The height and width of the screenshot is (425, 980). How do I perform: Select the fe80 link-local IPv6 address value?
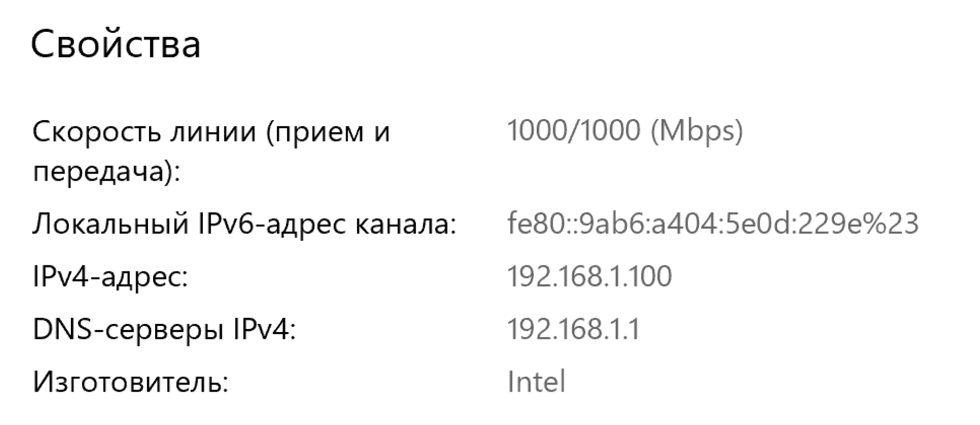(x=712, y=224)
